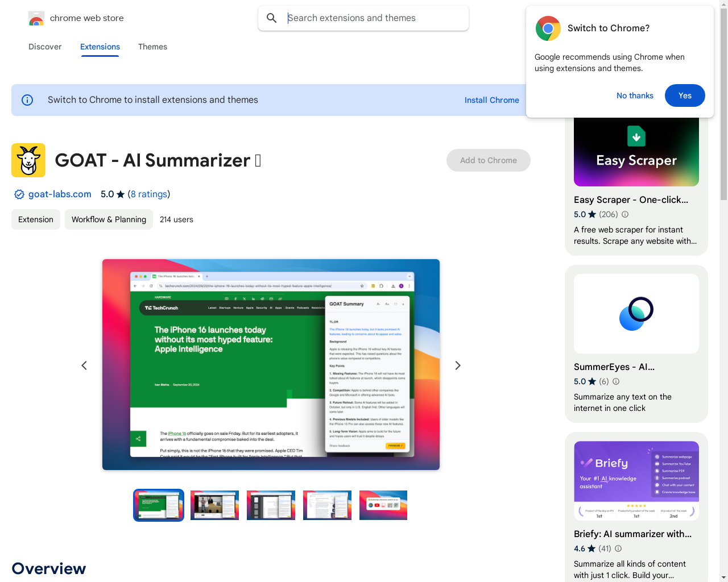Image resolution: width=728 pixels, height=582 pixels.
Task: Click the Add to Chrome button
Action: [x=489, y=160]
